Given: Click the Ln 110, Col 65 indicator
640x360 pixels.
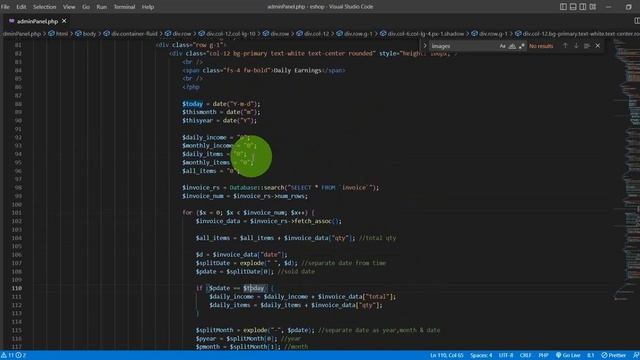Looking at the screenshot, I should point(447,356).
